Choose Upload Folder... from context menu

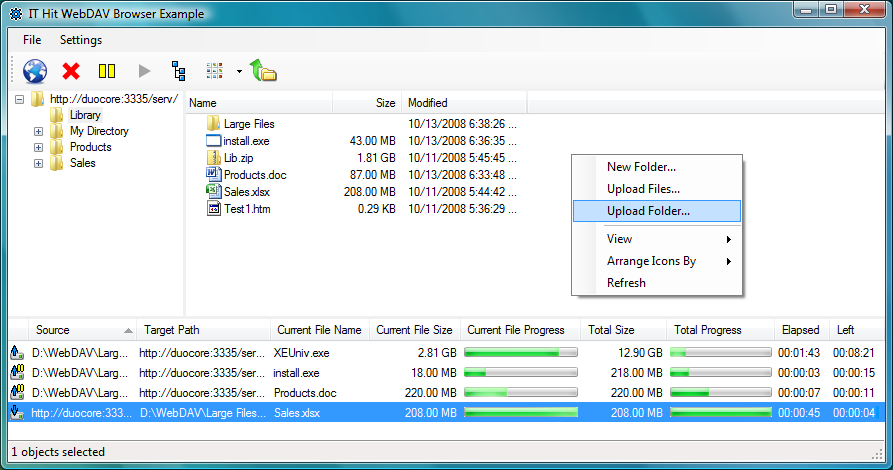657,211
